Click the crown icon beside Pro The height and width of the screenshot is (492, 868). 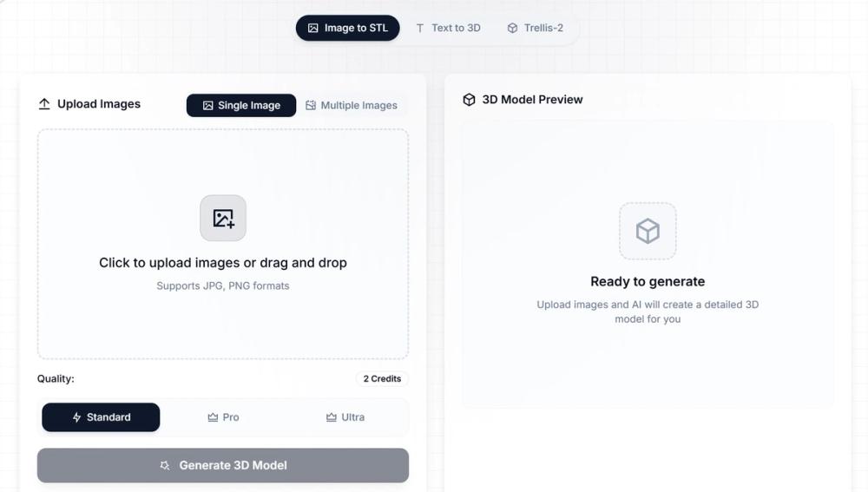pyautogui.click(x=213, y=417)
